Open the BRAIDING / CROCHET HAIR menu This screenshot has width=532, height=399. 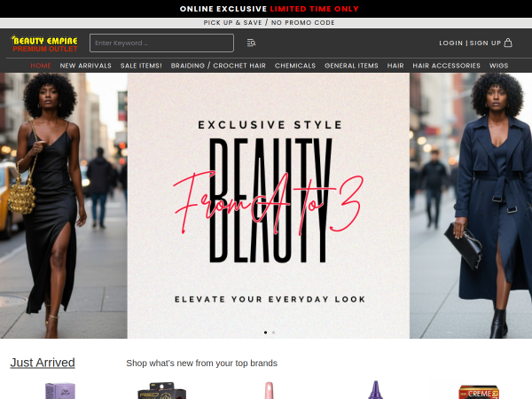[218, 66]
